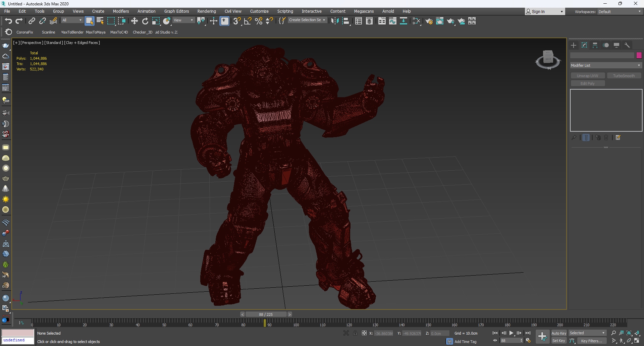Choose the Select and Move tool
Viewport: 644px width, 346px height.
coord(135,21)
